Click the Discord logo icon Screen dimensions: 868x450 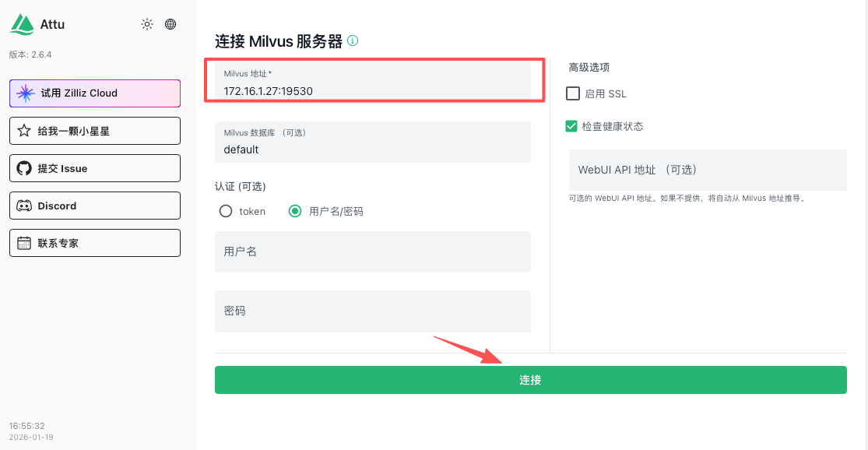25,206
